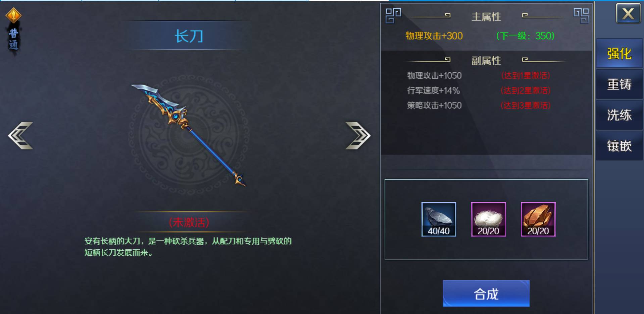Click the 物理攻击+1050 sub attribute row

point(478,75)
